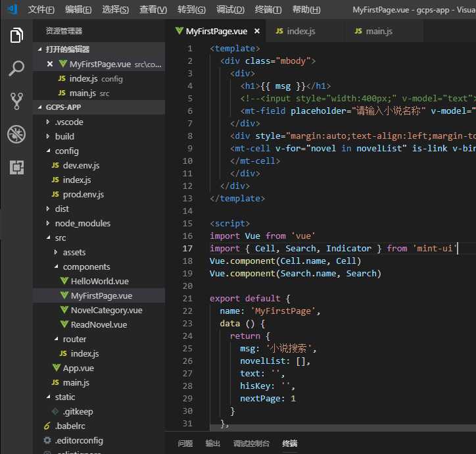This screenshot has height=454, width=476.
Task: Select MyFirstPage.vue in components folder
Action: click(99, 295)
